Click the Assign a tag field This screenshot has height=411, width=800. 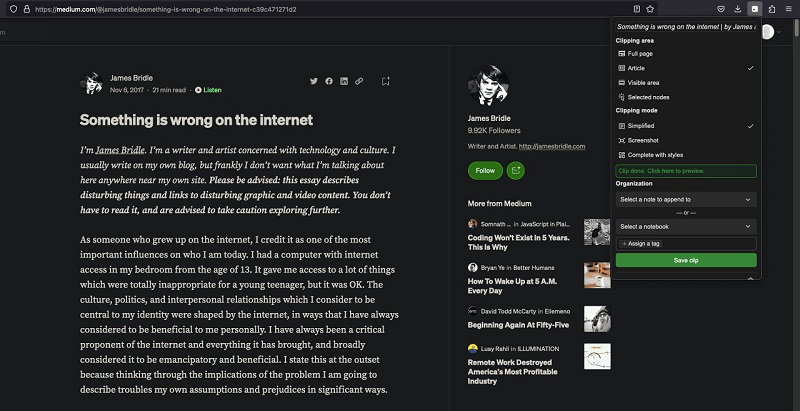(x=685, y=243)
